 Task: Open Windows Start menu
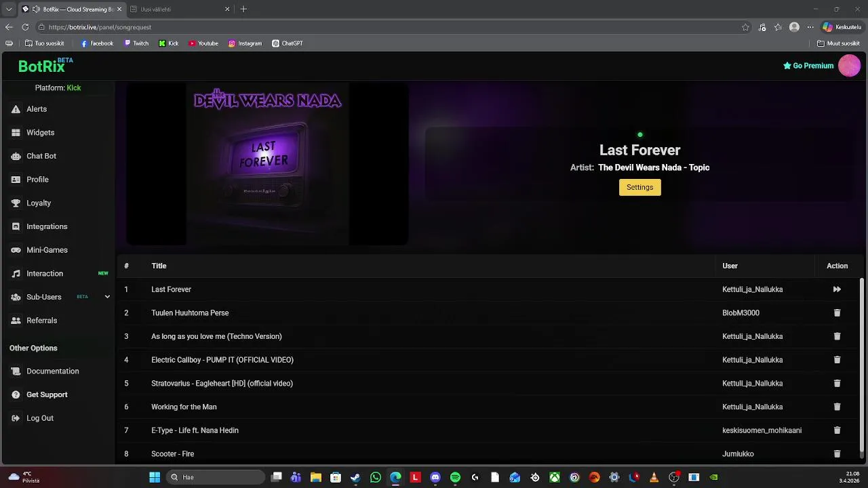pos(155,477)
